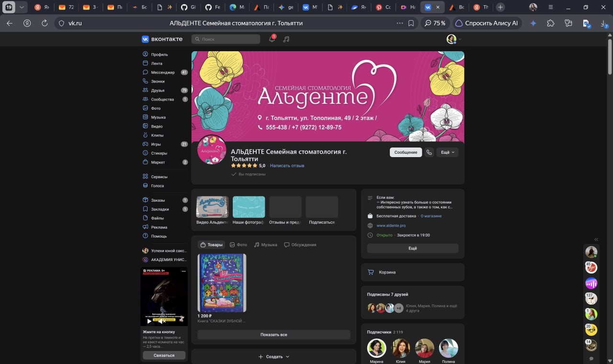Reload the page in the browser toolbar

[45, 23]
